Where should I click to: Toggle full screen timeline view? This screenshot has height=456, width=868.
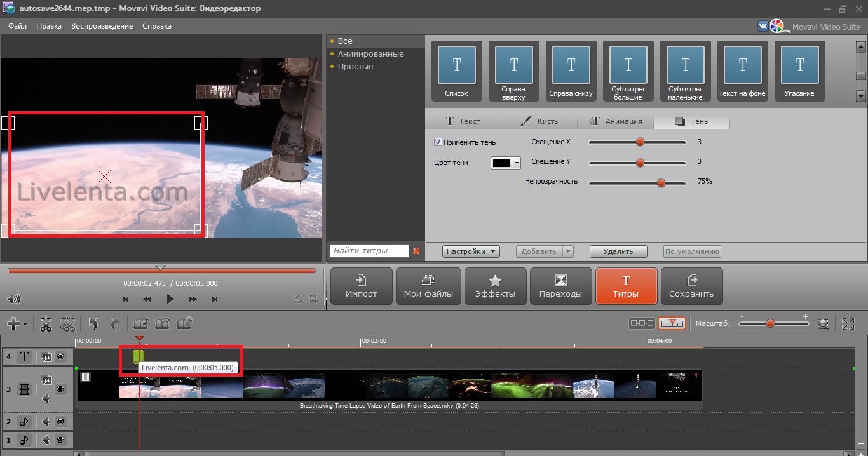click(848, 324)
